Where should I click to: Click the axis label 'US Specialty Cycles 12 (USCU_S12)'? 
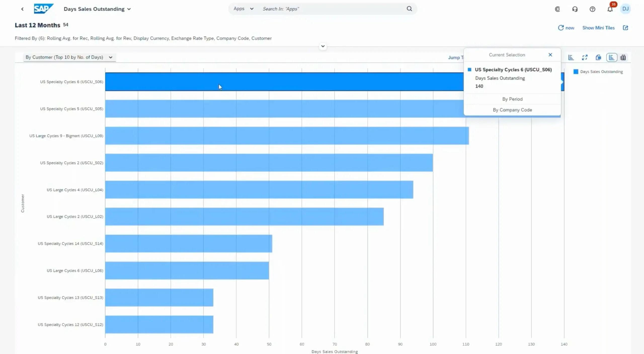(x=70, y=325)
